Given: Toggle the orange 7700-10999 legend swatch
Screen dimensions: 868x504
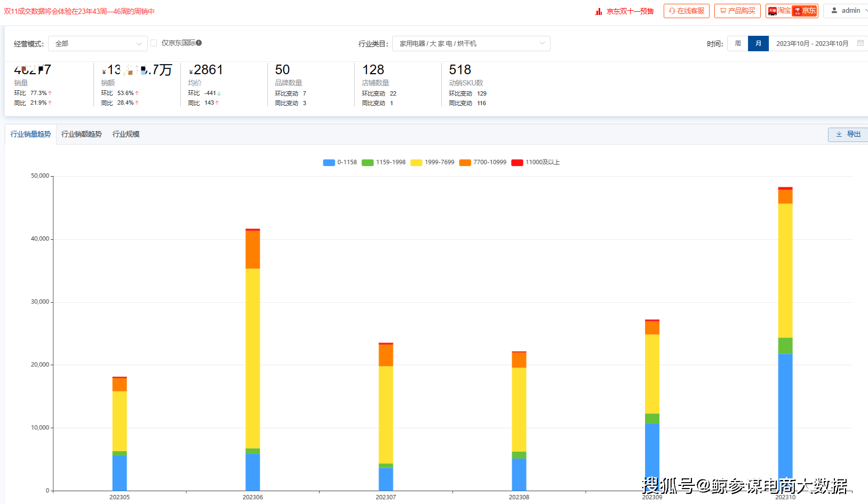Looking at the screenshot, I should coord(465,162).
